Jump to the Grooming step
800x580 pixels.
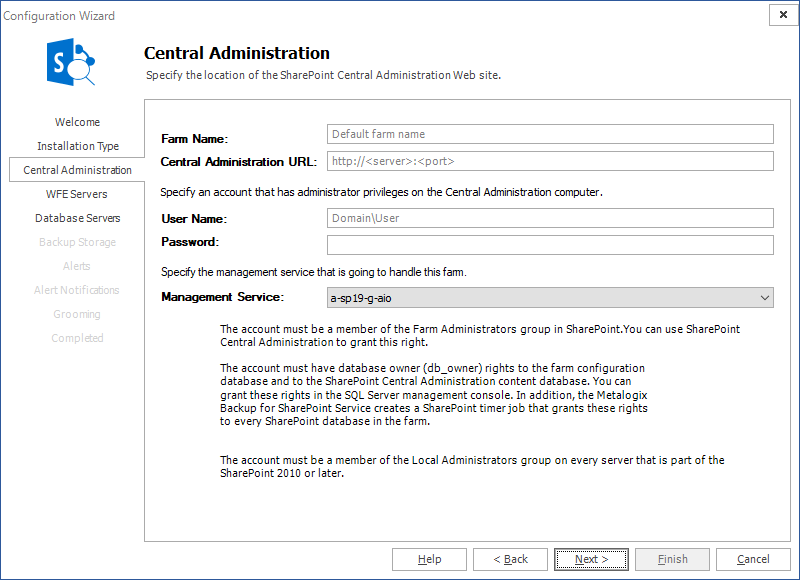pyautogui.click(x=77, y=314)
